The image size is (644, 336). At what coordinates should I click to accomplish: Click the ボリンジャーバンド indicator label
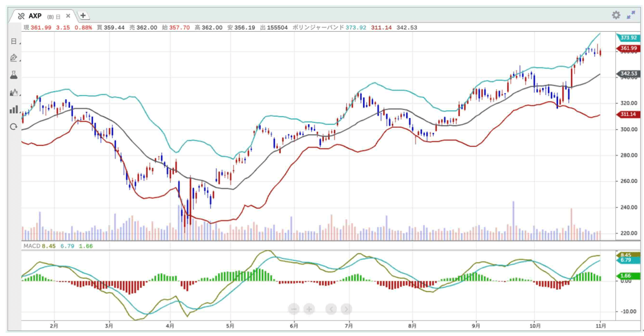pyautogui.click(x=318, y=27)
